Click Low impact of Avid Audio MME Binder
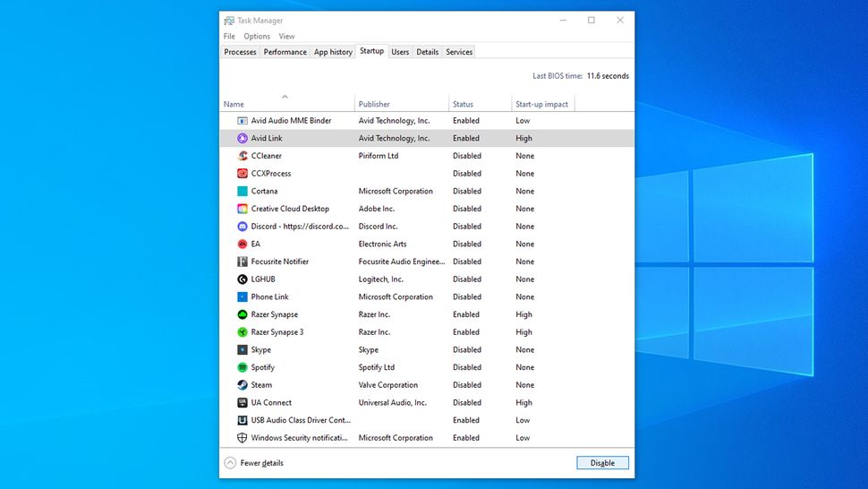 (523, 120)
